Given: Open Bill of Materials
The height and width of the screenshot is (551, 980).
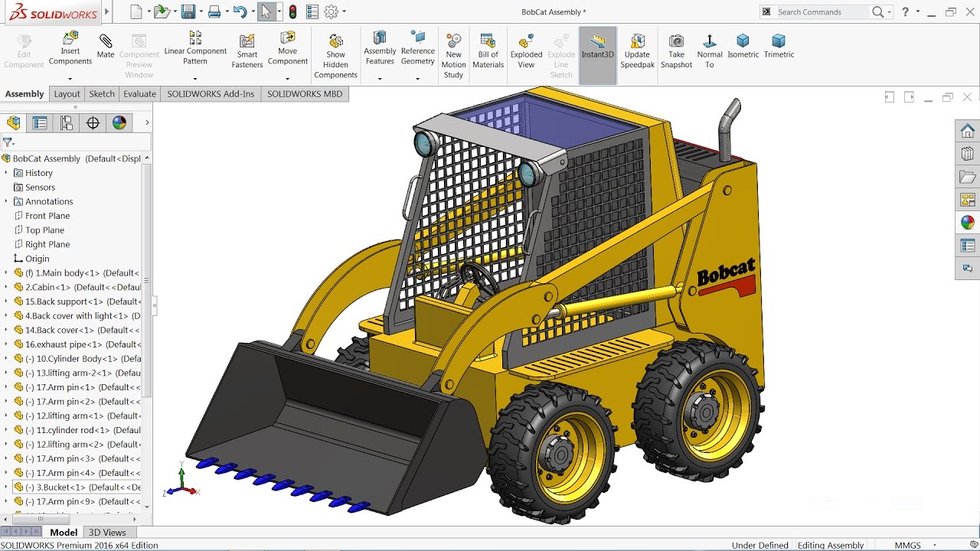Looking at the screenshot, I should click(x=488, y=51).
